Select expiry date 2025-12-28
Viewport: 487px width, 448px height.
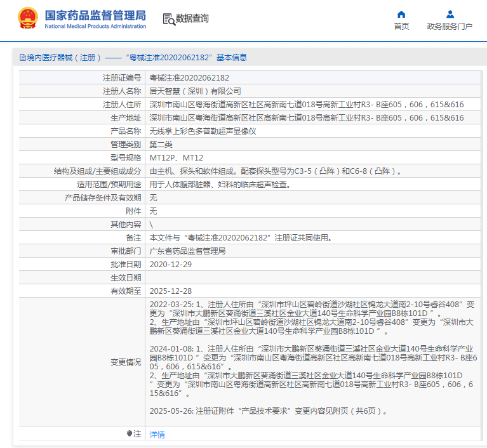[x=171, y=291]
